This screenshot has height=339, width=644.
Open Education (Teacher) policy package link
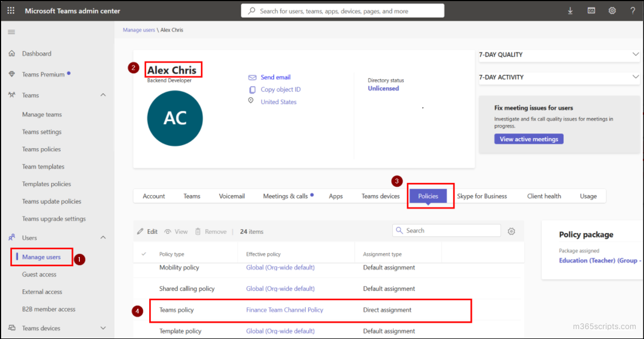(x=599, y=261)
